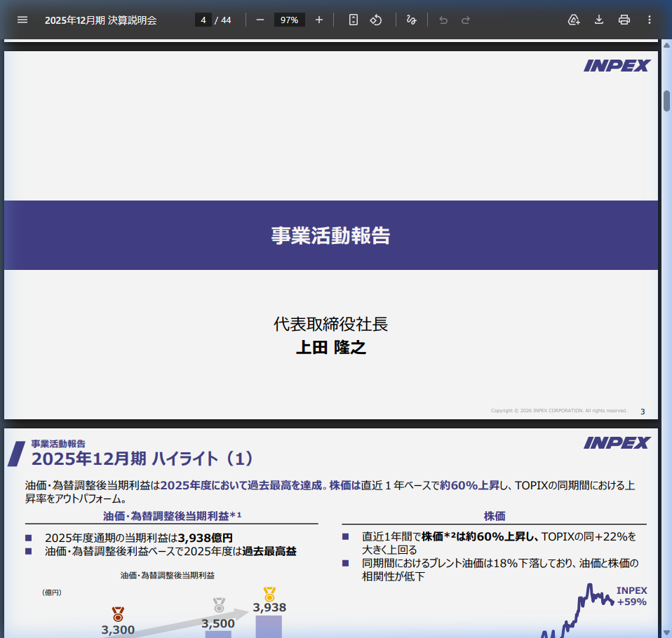Click the 3,500 chart value
The width and height of the screenshot is (672, 638).
pyautogui.click(x=218, y=623)
